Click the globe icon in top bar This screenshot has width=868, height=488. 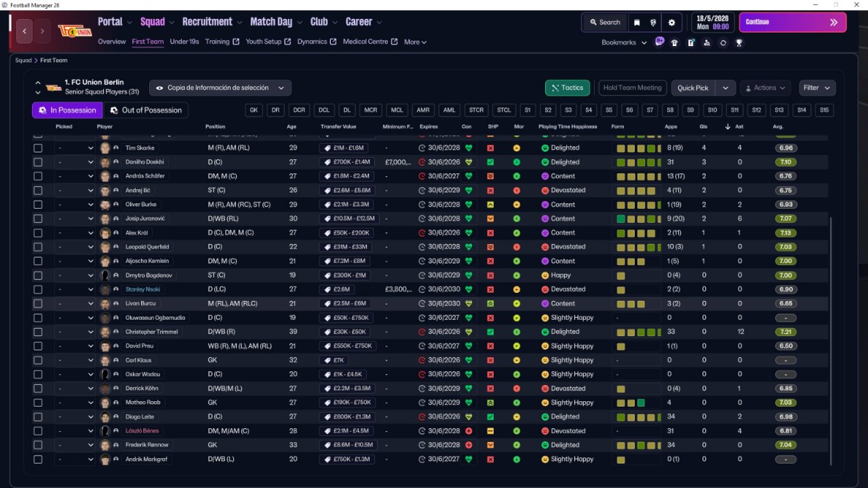(654, 22)
